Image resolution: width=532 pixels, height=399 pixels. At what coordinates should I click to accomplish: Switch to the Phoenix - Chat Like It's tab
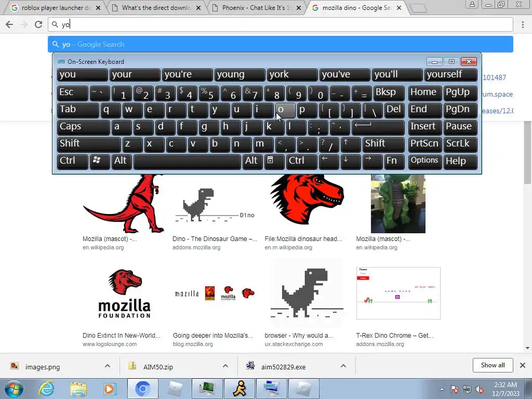tap(255, 7)
